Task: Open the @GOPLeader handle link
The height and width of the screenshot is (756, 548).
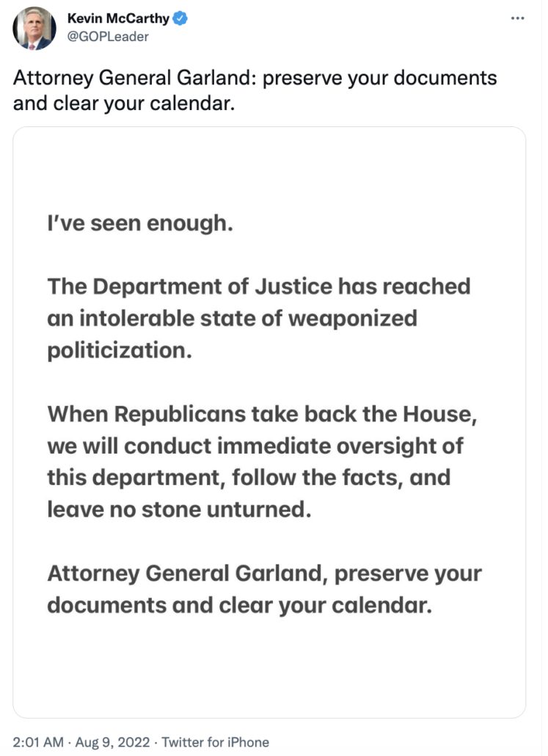Action: click(x=108, y=37)
